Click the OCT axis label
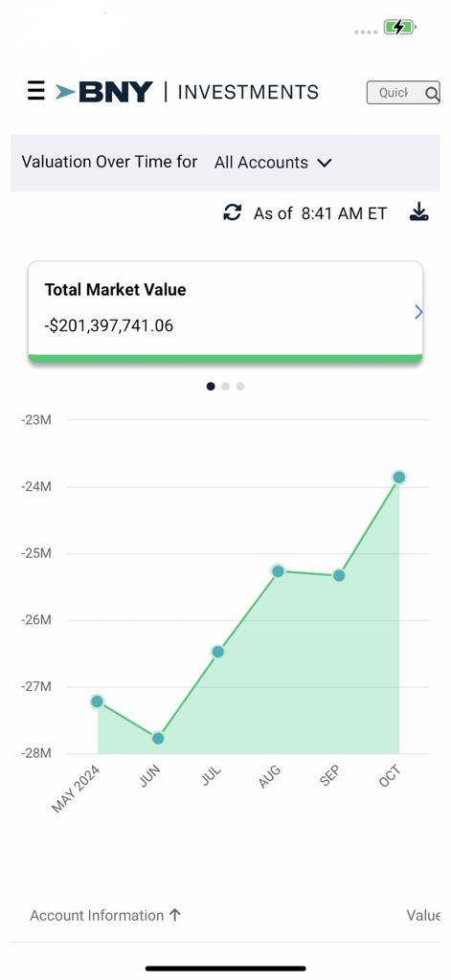Viewport: 451px width, 980px height. (391, 777)
